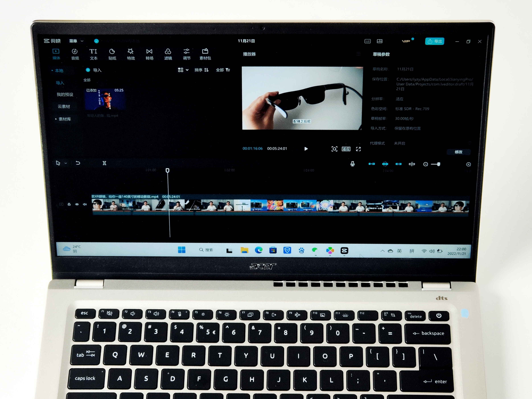The width and height of the screenshot is (532, 399).
Task: Select the imported video thumbnail 05:25
Action: 105,99
